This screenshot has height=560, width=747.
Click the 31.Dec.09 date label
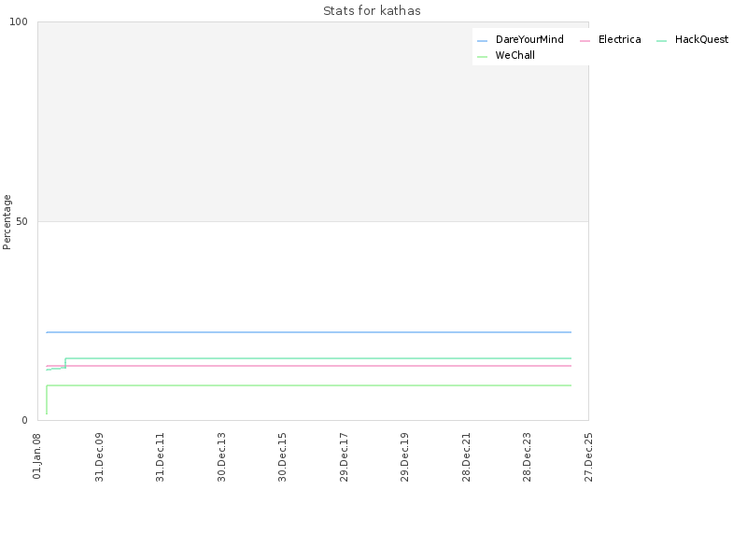[99, 457]
